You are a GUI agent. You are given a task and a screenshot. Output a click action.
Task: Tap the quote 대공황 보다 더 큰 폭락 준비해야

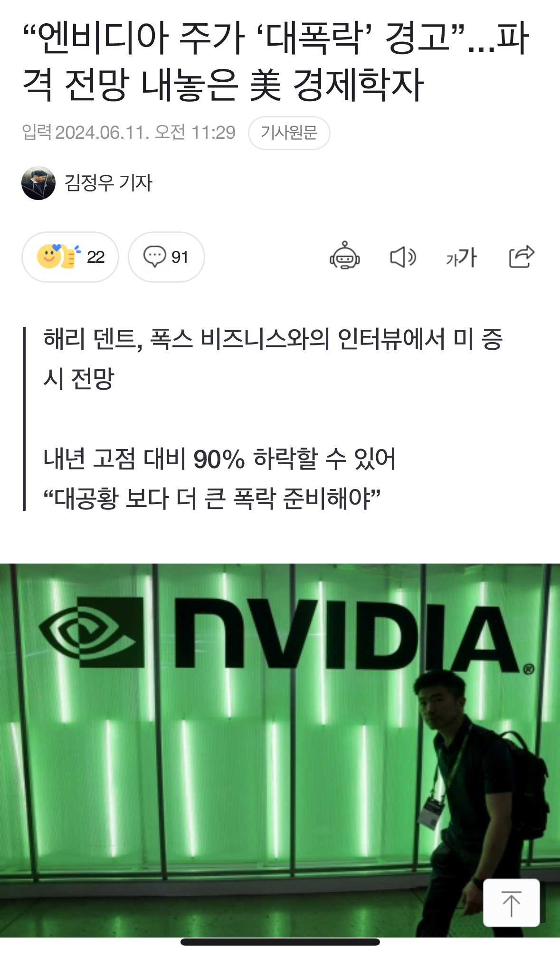coord(212,498)
